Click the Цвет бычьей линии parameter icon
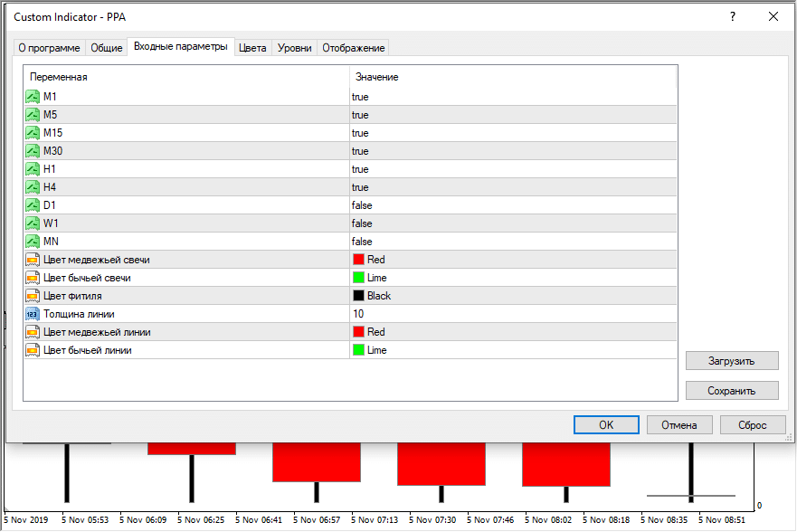 (33, 350)
